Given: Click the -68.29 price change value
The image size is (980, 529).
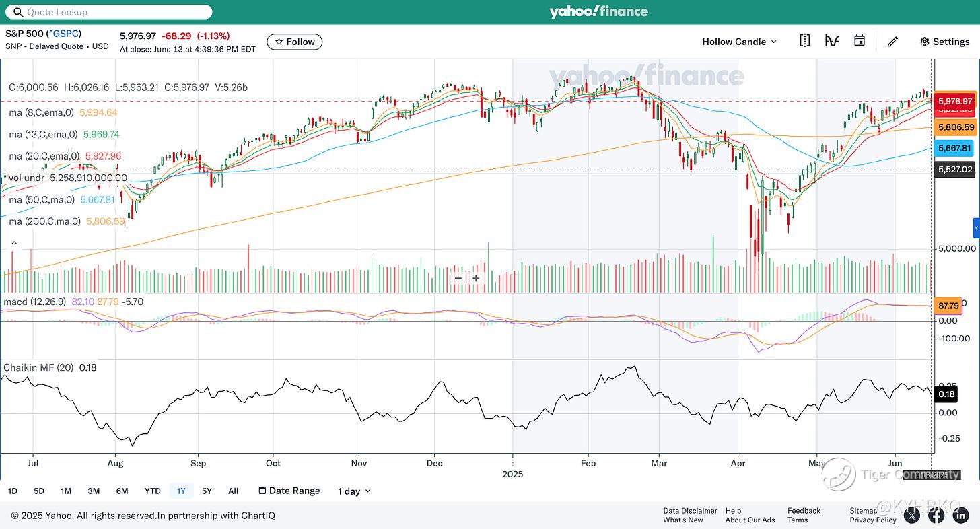Looking at the screenshot, I should [x=176, y=36].
